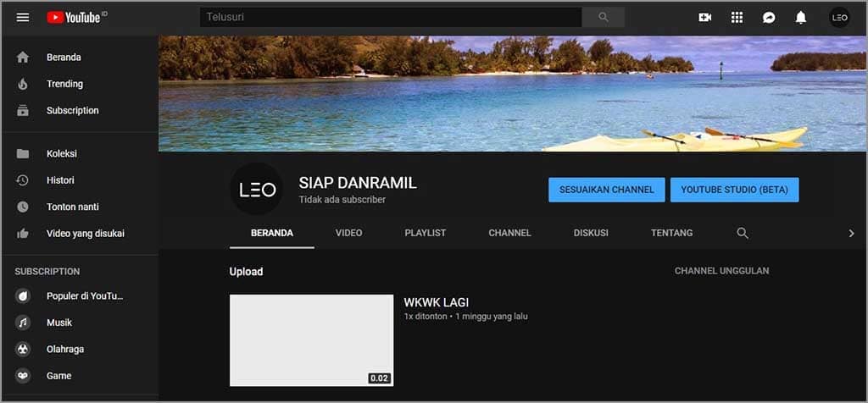Screen dimensions: 868x403
Task: Open the WKWK LAGI video title
Action: coord(437,302)
